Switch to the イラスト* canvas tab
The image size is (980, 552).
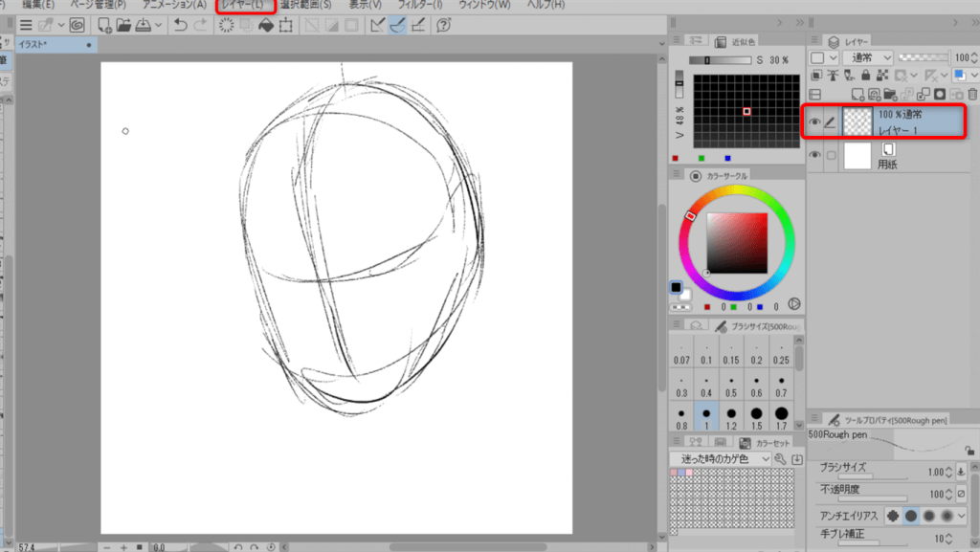coord(56,44)
